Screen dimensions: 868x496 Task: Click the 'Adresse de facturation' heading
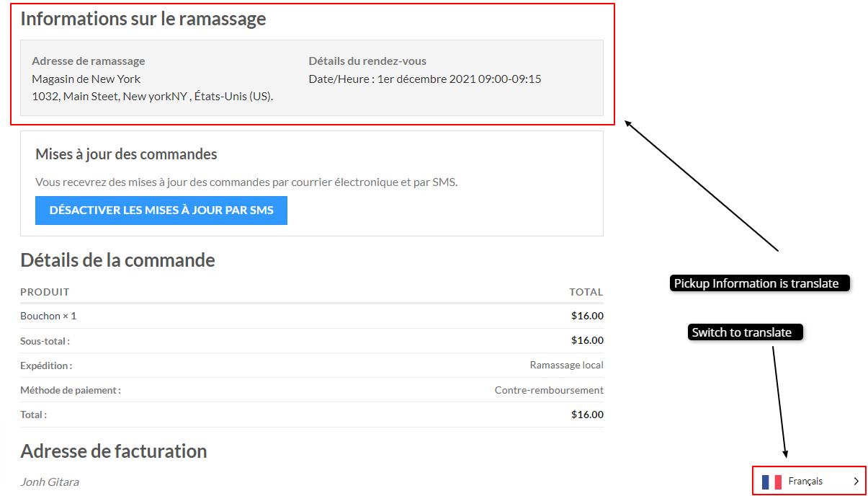(x=114, y=451)
